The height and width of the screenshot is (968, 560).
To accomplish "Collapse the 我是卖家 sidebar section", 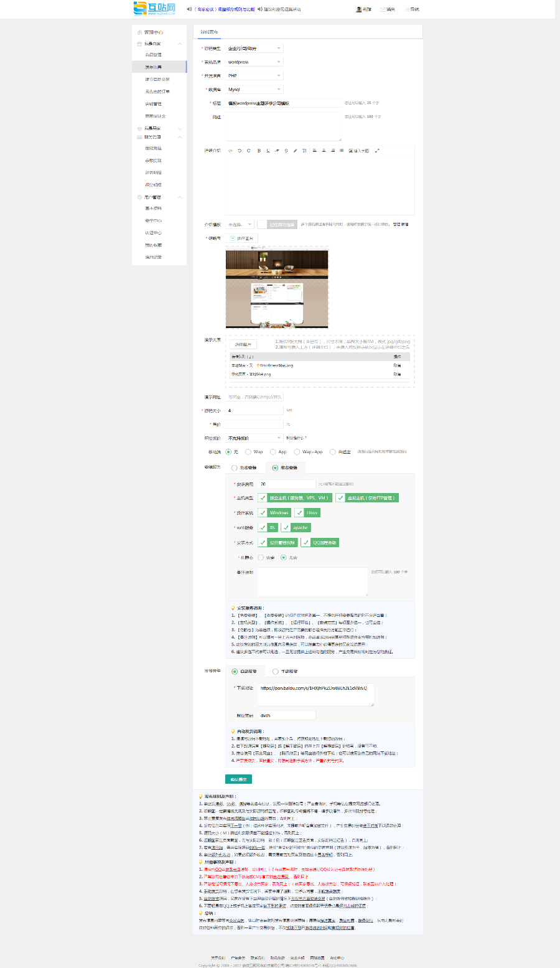I will (x=180, y=44).
